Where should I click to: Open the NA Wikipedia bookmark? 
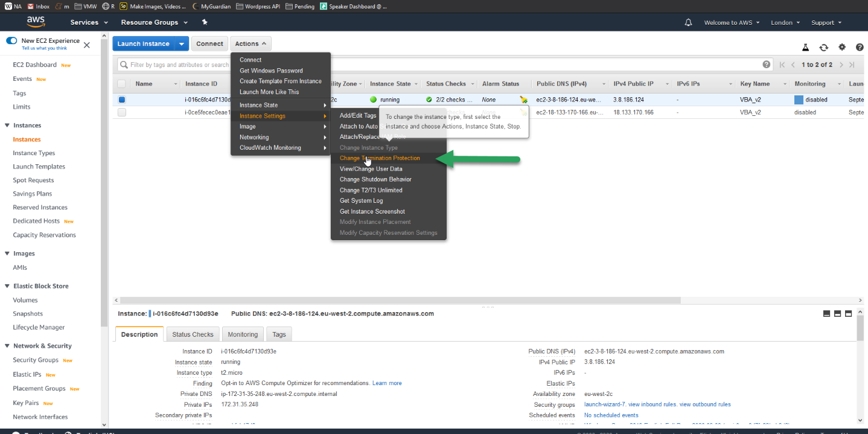tap(13, 6)
